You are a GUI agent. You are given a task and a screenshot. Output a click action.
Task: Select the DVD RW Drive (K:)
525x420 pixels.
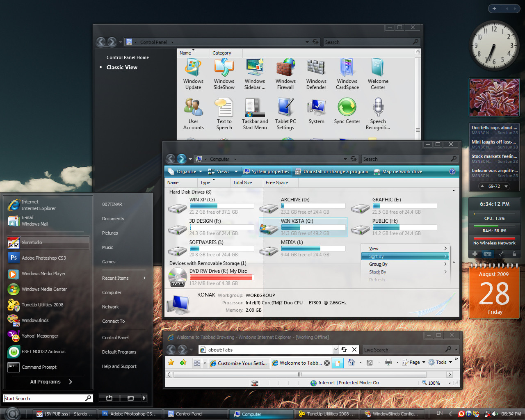[x=211, y=277]
